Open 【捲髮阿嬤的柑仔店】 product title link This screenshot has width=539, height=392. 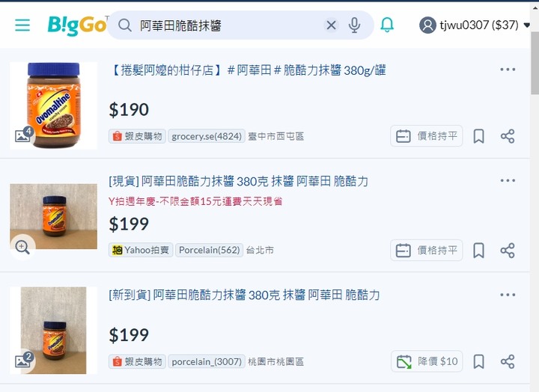click(248, 70)
